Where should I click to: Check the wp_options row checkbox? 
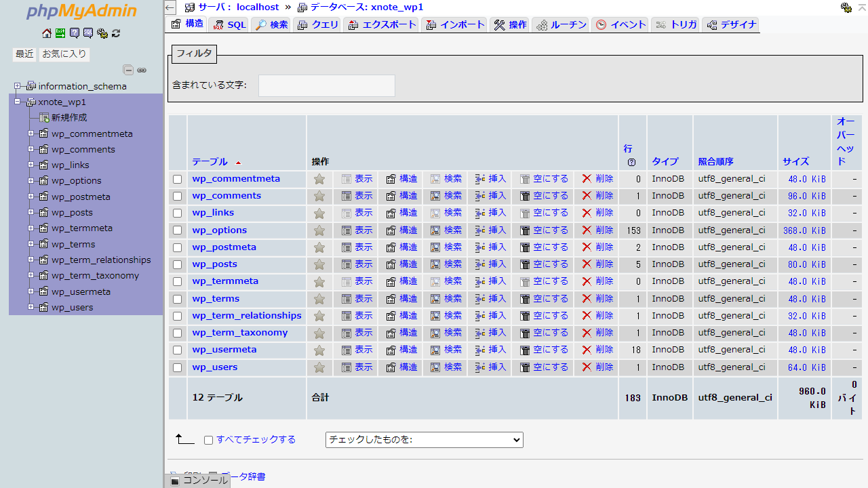click(178, 230)
